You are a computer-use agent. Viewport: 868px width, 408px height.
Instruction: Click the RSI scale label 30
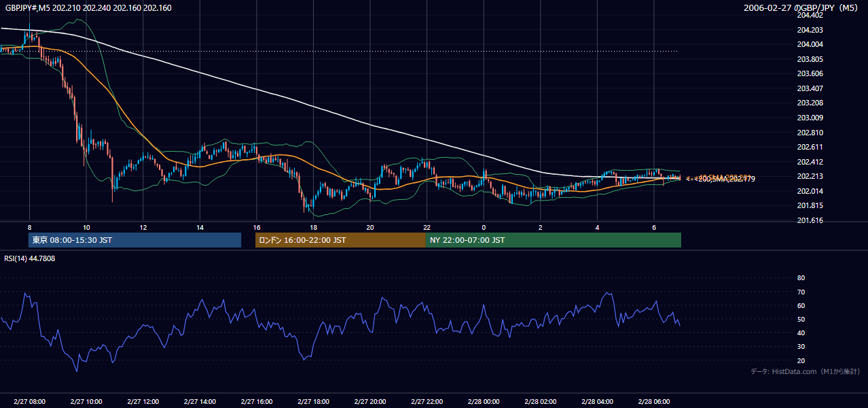[801, 346]
